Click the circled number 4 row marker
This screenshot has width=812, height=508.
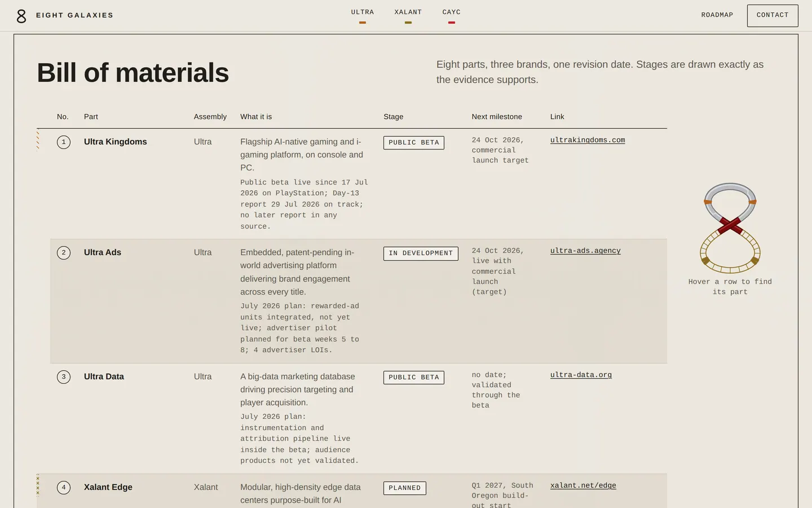[x=64, y=488]
